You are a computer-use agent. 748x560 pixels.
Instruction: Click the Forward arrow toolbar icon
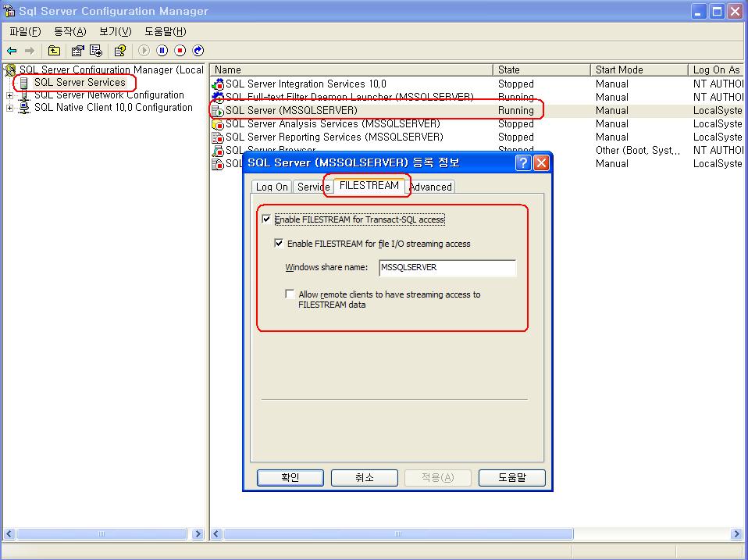coord(30,51)
